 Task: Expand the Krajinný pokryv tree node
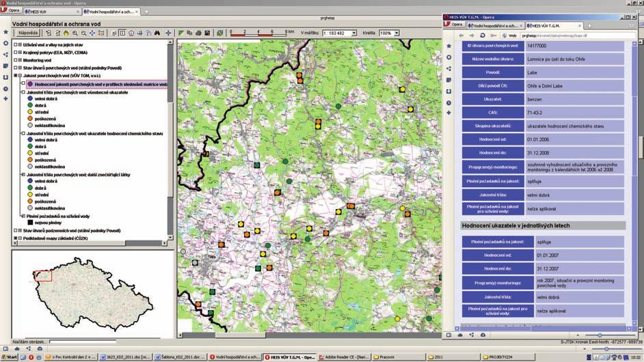click(x=20, y=53)
